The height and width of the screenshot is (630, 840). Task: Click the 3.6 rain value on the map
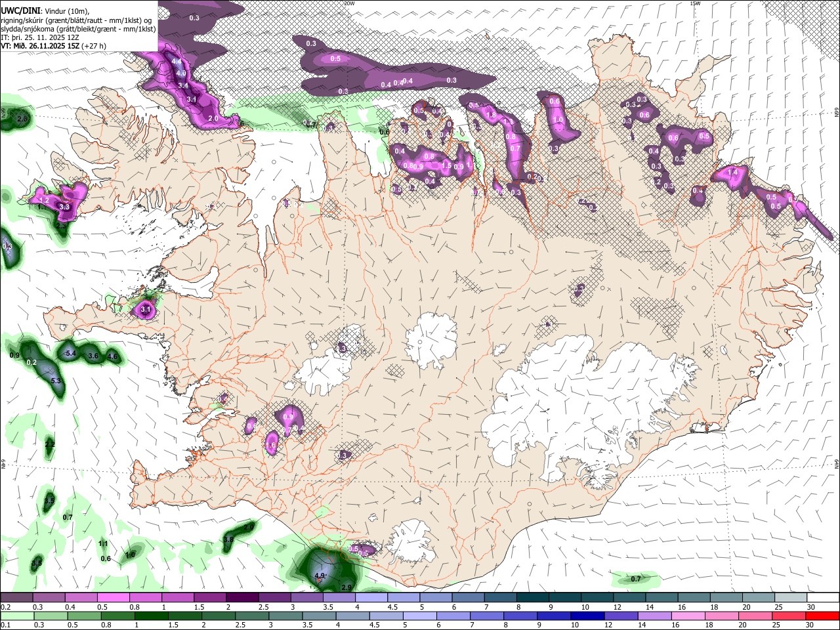coord(93,356)
